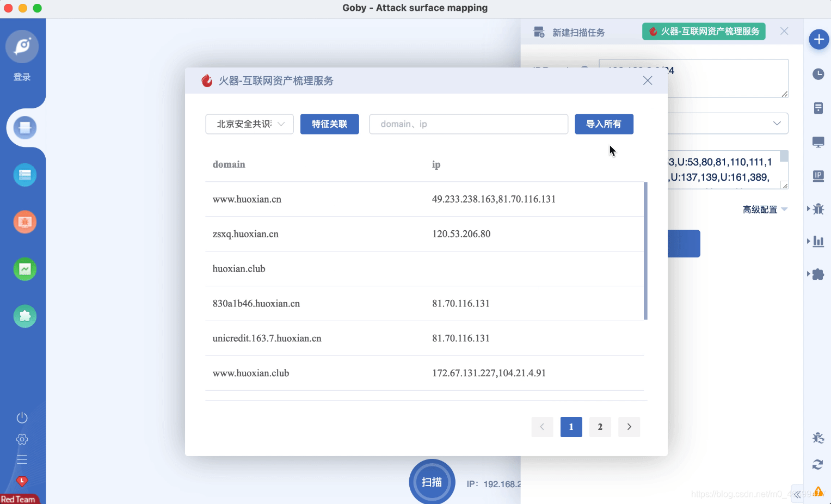Click previous page arrow in pagination
The height and width of the screenshot is (504, 831).
click(x=543, y=427)
